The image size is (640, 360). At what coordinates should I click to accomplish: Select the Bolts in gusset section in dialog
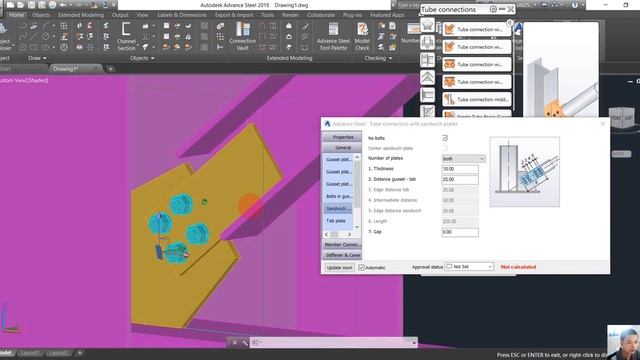(x=338, y=196)
